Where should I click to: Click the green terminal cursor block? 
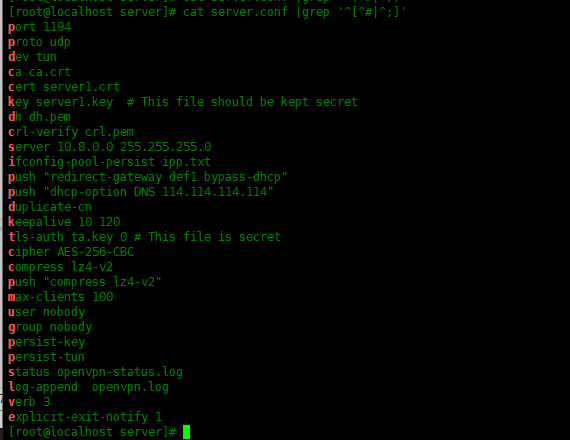coord(186,432)
